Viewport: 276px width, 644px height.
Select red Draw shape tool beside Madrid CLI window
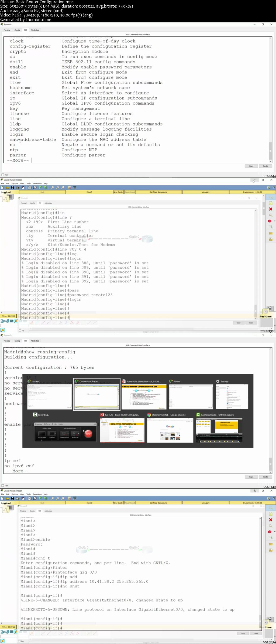[x=270, y=221]
